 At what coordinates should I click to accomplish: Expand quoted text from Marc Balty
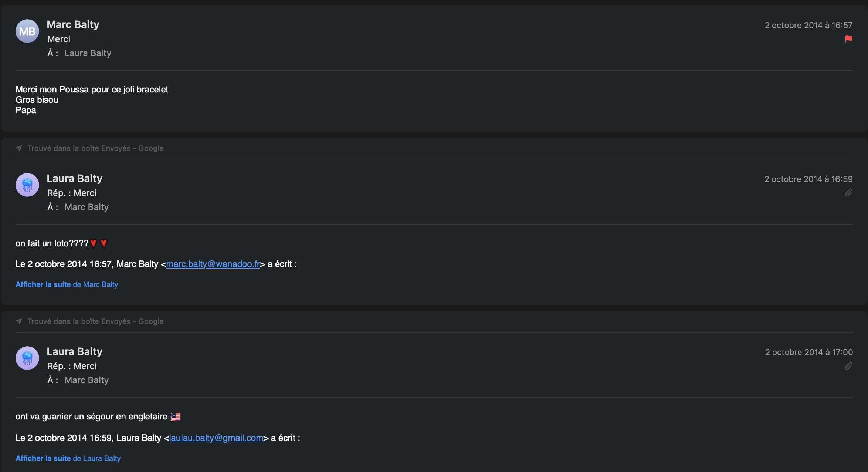67,284
